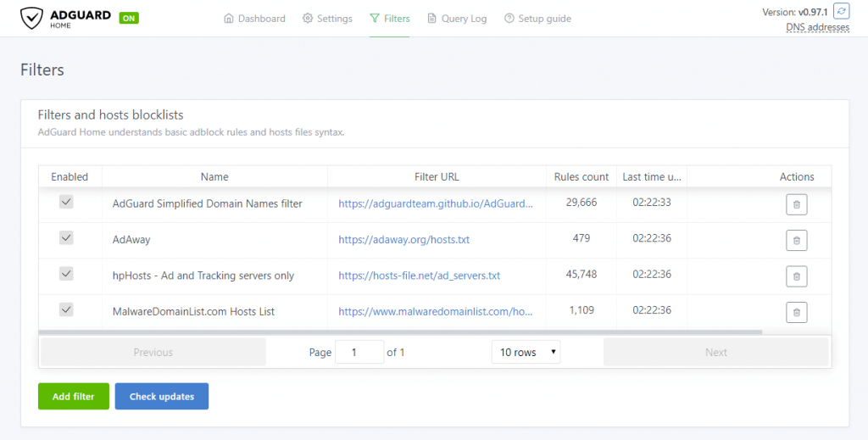
Task: Click the 02:22:33 last update time
Action: pyautogui.click(x=652, y=203)
